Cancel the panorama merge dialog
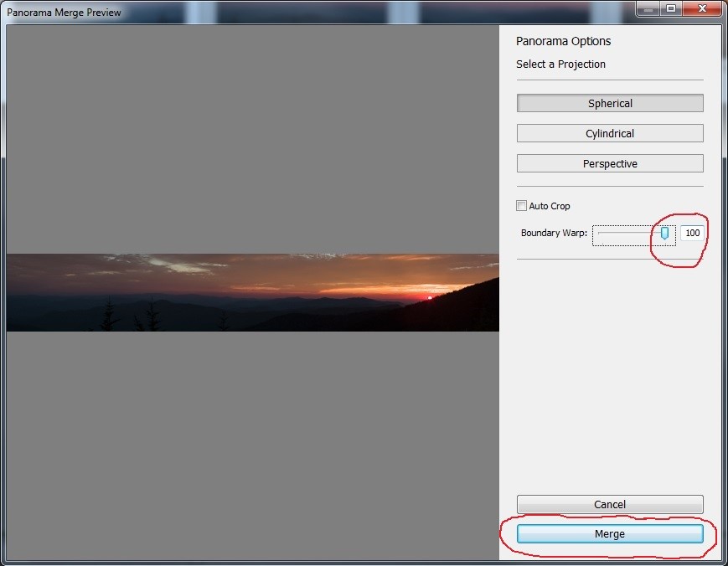The image size is (728, 566). coord(610,504)
